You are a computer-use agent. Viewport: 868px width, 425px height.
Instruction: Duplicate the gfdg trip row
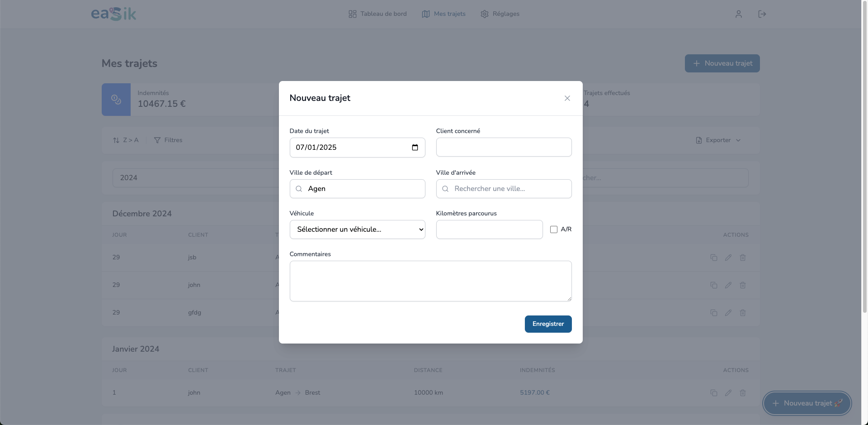714,313
